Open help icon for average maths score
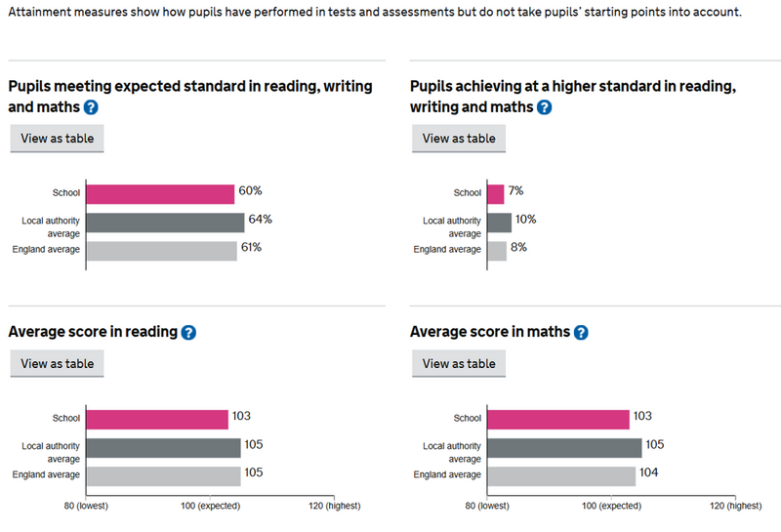Viewport: 781px width, 532px height. [x=581, y=333]
